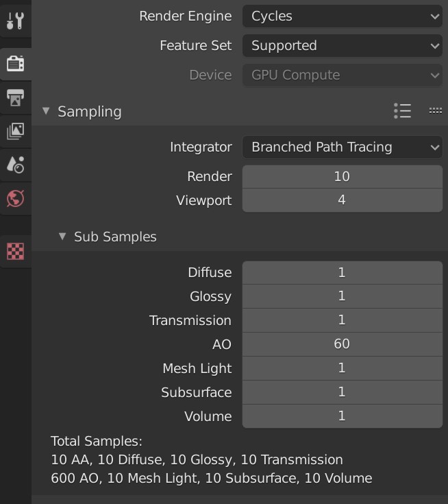448x504 pixels.
Task: Click the Mesh Light samples field
Action: [x=342, y=368]
